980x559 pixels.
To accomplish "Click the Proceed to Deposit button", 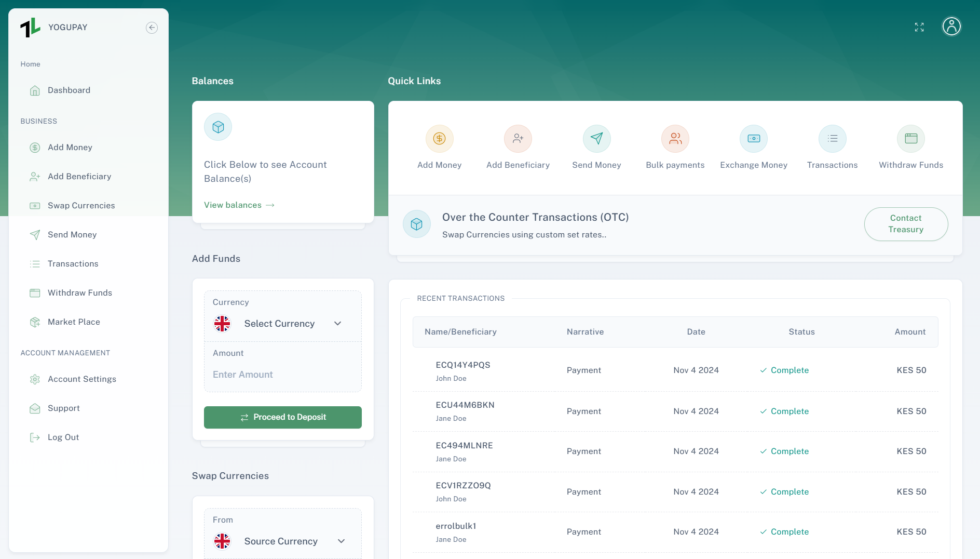I will point(282,417).
